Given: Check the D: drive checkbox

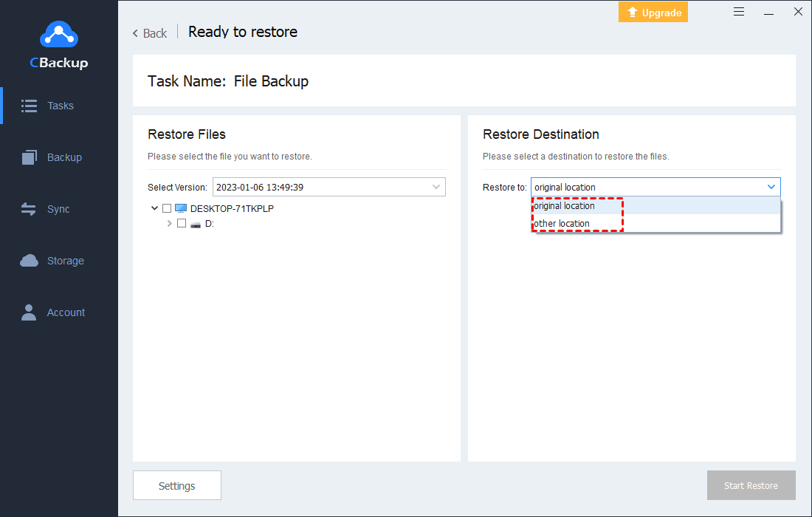Looking at the screenshot, I should 182,223.
